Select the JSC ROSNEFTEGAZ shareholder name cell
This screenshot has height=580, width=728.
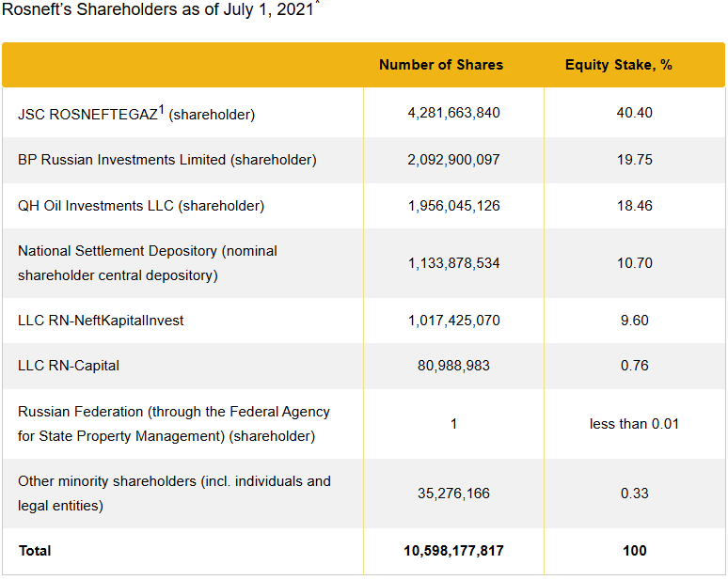136,114
